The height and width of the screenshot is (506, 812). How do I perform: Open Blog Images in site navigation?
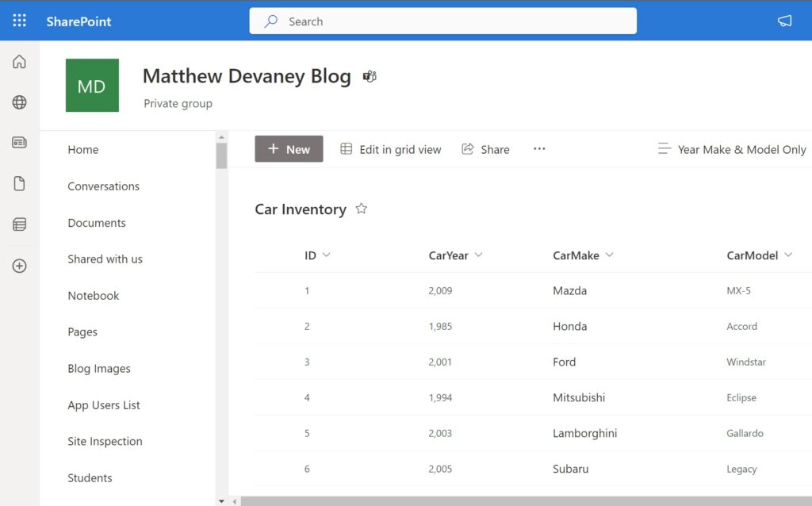[99, 369]
